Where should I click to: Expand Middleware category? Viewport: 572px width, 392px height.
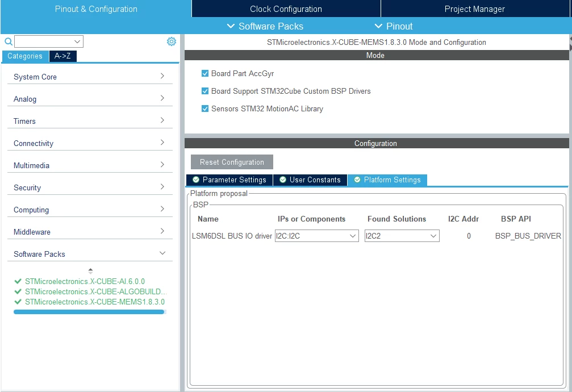tap(90, 232)
